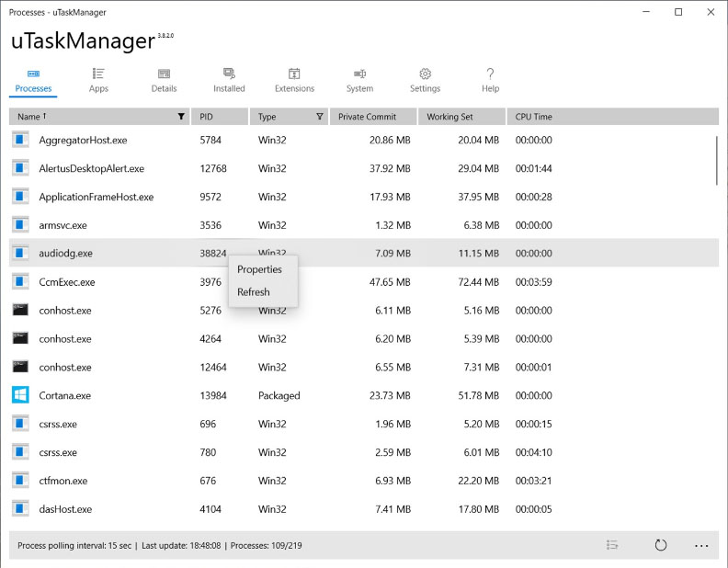Select the ApplicationFrameHost.exe process name
The image size is (728, 568).
(x=97, y=197)
